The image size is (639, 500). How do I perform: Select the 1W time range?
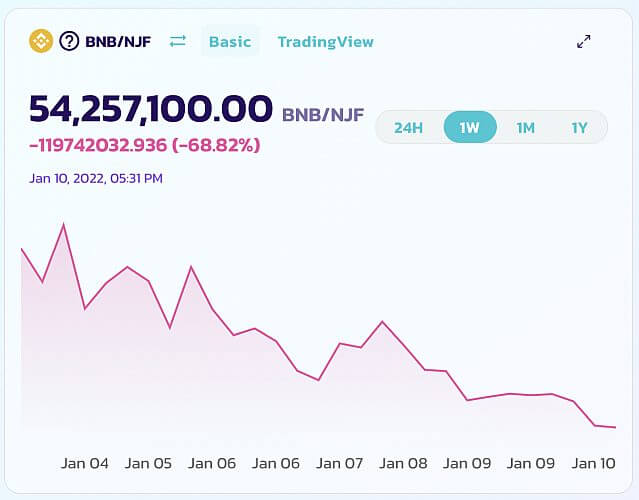[x=470, y=127]
